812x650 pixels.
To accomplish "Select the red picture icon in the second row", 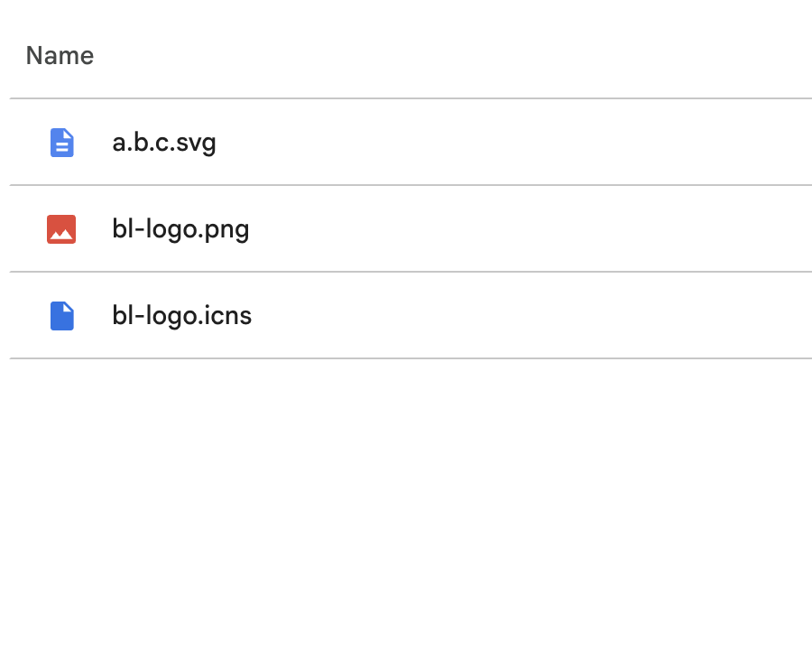I will tap(61, 229).
